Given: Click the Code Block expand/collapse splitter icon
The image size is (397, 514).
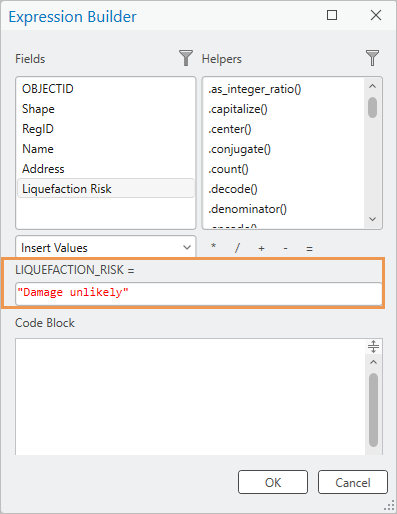Looking at the screenshot, I should [373, 347].
